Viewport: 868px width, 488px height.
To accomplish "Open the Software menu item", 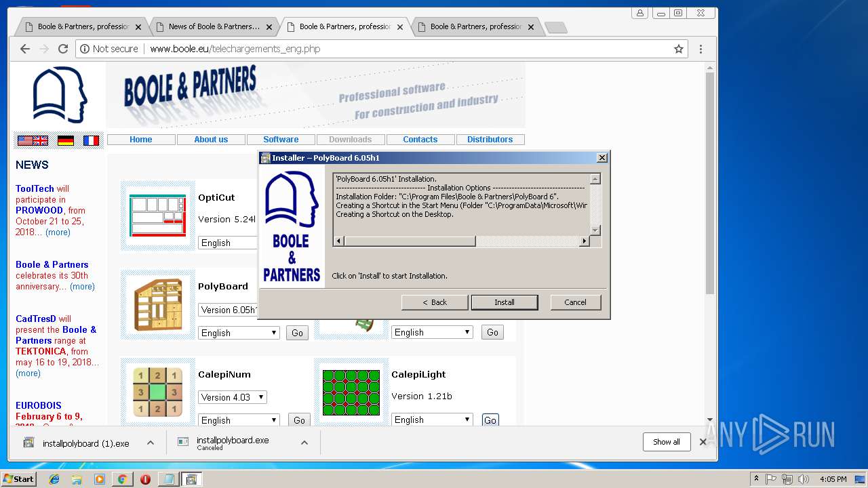I will tap(281, 140).
